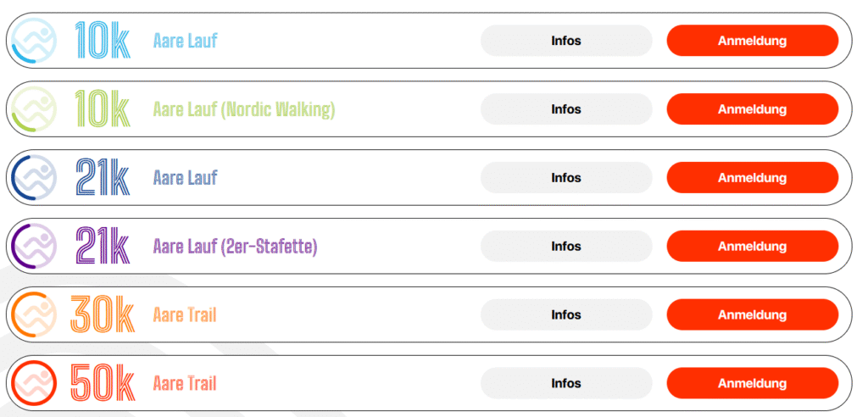Click the green 10k distance number graphic

point(102,109)
